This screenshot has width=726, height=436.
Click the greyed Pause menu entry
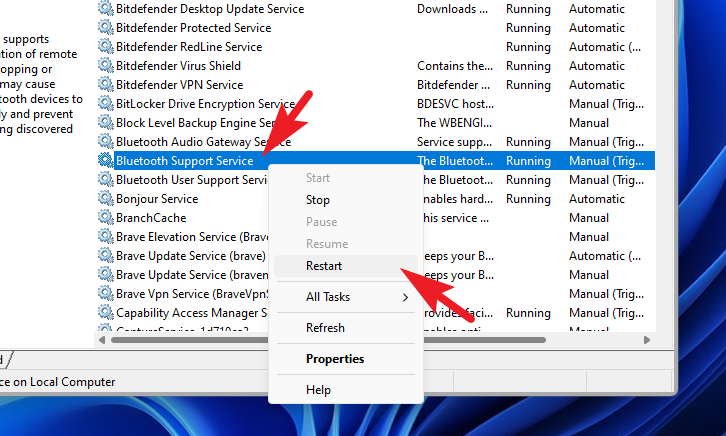click(x=346, y=222)
